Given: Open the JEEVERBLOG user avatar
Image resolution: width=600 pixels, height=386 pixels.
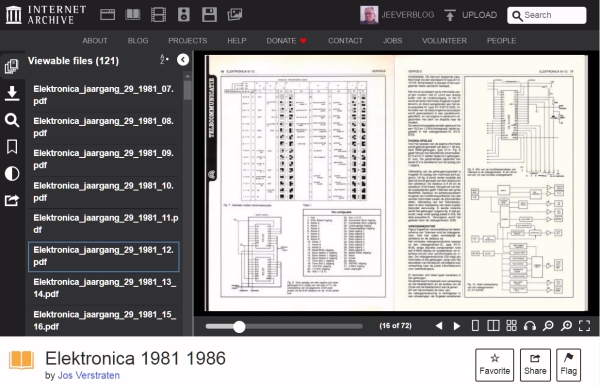Looking at the screenshot, I should click(369, 15).
